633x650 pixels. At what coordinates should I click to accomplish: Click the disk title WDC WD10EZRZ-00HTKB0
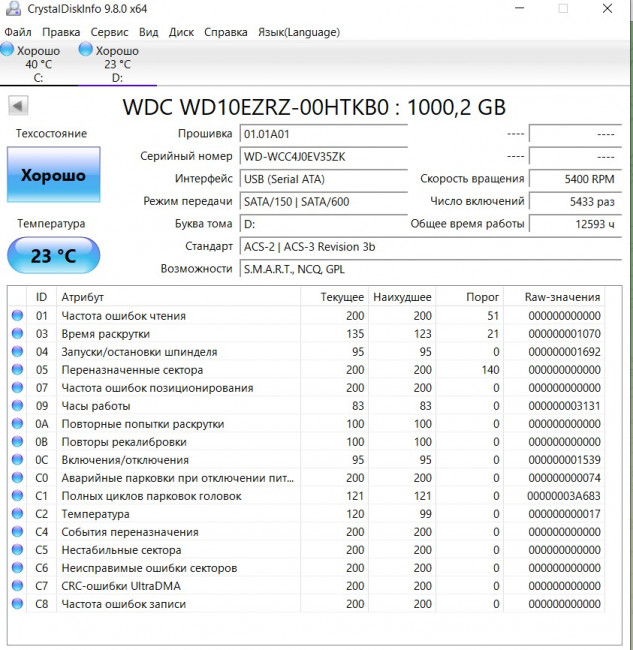click(x=256, y=107)
